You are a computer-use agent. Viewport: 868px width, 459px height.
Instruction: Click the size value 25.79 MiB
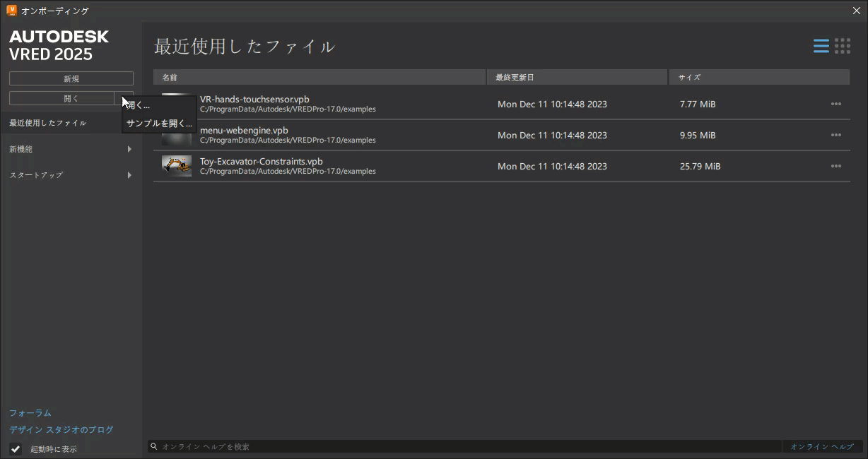click(700, 166)
